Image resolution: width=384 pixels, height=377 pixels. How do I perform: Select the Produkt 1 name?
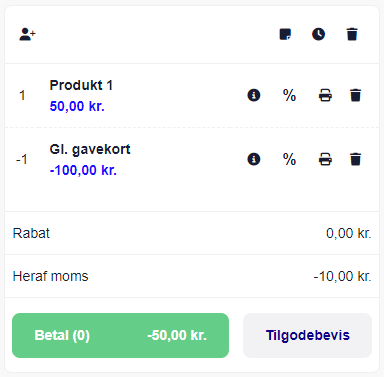pos(81,85)
